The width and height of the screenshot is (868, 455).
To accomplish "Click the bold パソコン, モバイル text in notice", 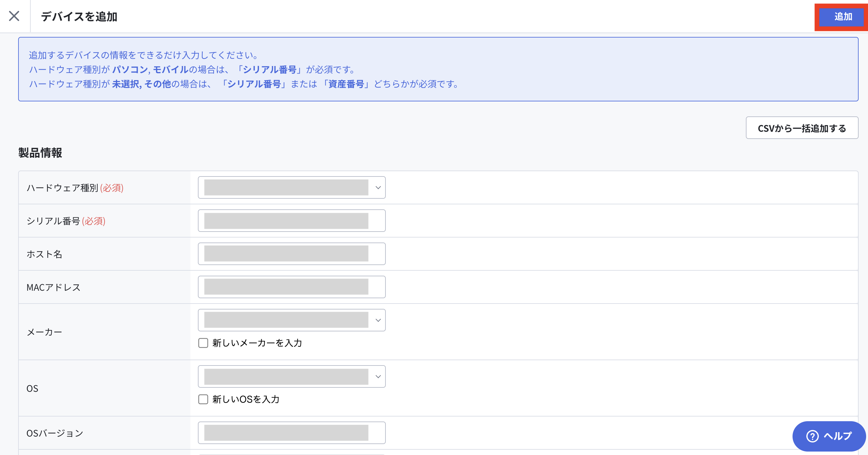I will [x=150, y=69].
